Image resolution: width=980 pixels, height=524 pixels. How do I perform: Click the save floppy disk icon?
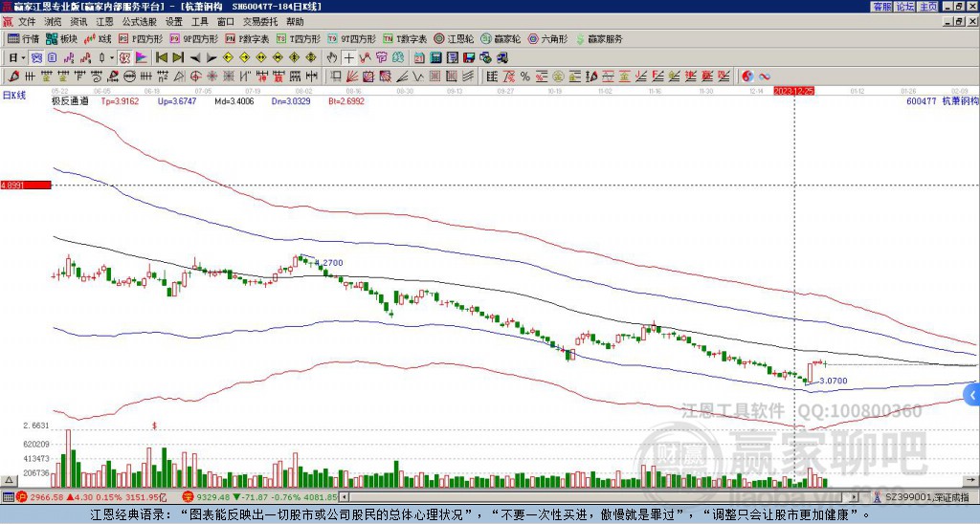tap(469, 58)
